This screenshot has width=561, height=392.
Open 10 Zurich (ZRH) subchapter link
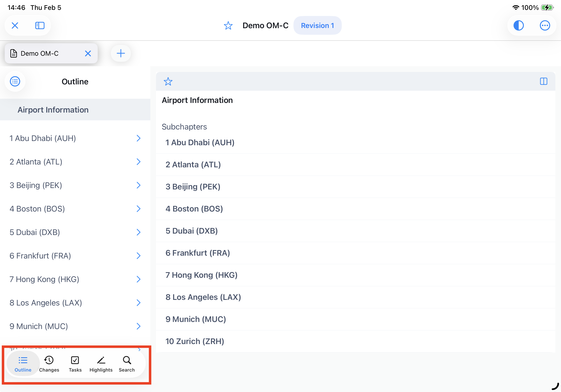pyautogui.click(x=195, y=341)
